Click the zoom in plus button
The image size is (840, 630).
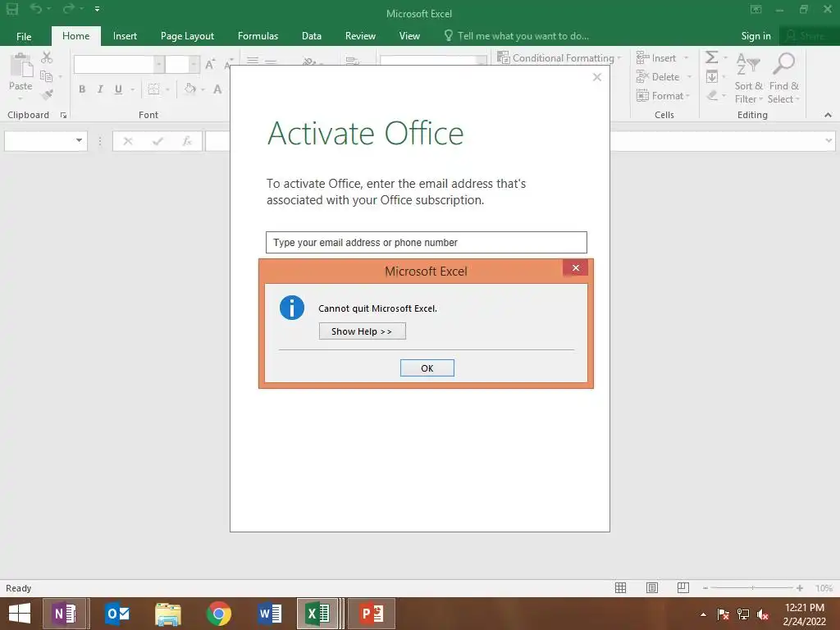click(799, 588)
